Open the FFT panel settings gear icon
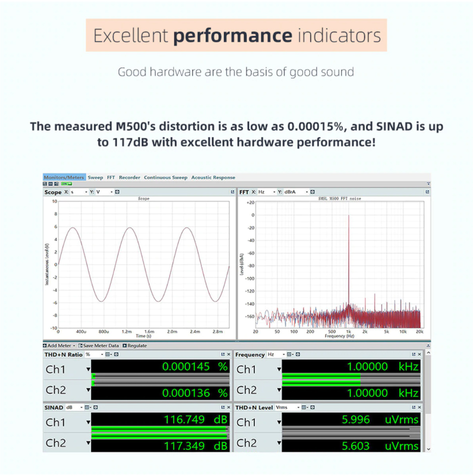473x476 pixels. pos(312,191)
